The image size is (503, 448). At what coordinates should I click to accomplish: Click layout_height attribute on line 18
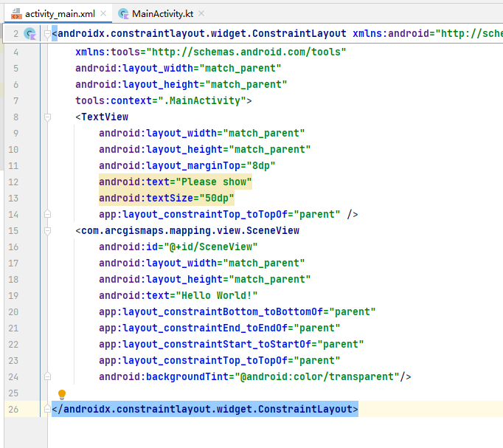161,279
